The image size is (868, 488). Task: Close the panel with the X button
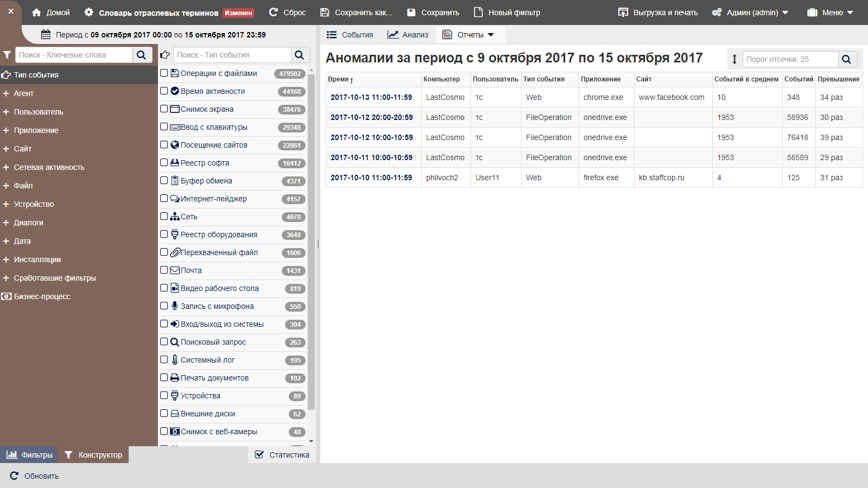click(x=11, y=11)
